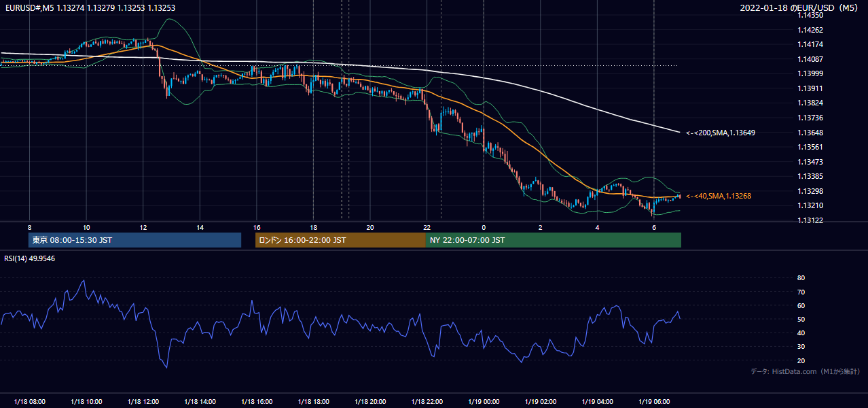Click hour tick 4 under price chart
The width and height of the screenshot is (868, 408).
click(x=597, y=227)
